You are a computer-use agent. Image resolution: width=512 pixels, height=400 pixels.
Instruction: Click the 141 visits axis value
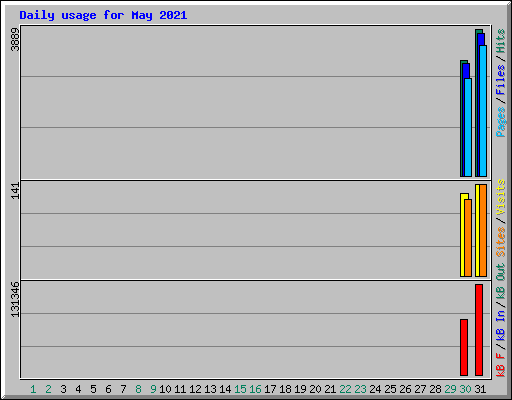click(15, 191)
